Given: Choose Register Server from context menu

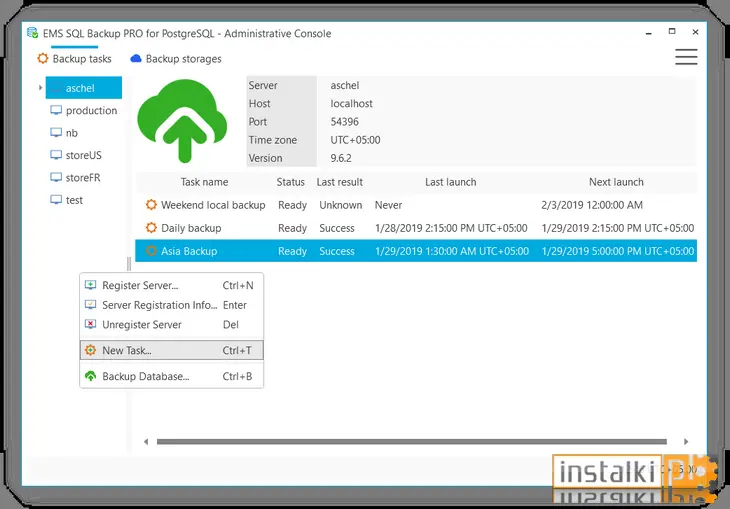Looking at the screenshot, I should pos(171,285).
